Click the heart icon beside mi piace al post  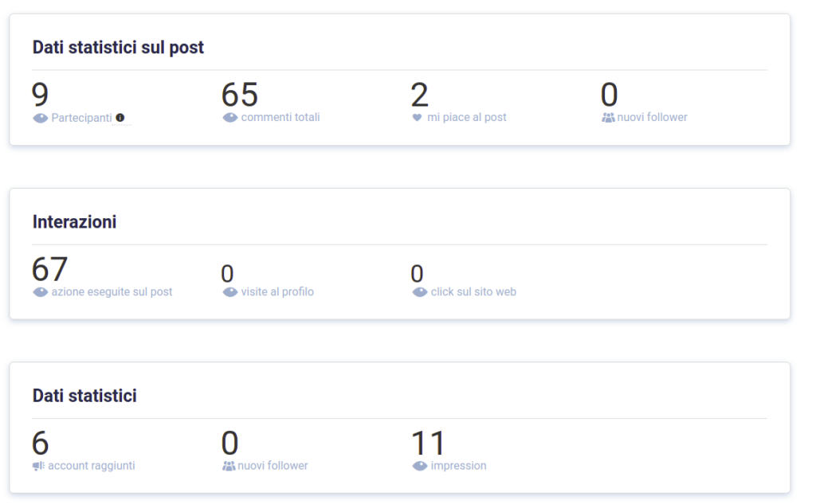point(417,118)
